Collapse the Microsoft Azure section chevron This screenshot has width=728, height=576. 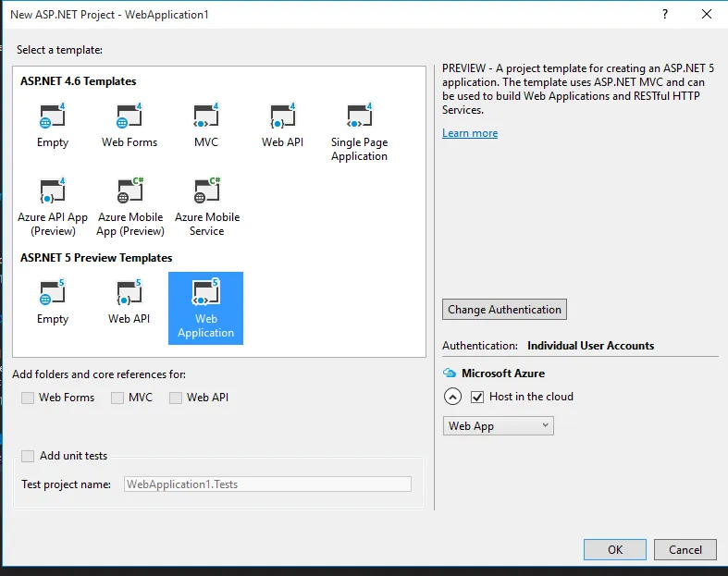click(x=452, y=397)
